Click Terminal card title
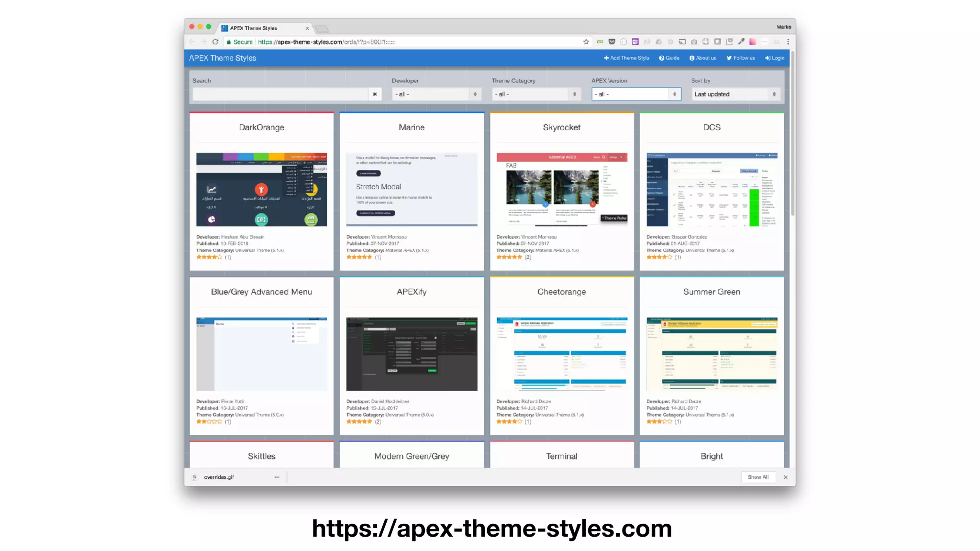 tap(562, 456)
